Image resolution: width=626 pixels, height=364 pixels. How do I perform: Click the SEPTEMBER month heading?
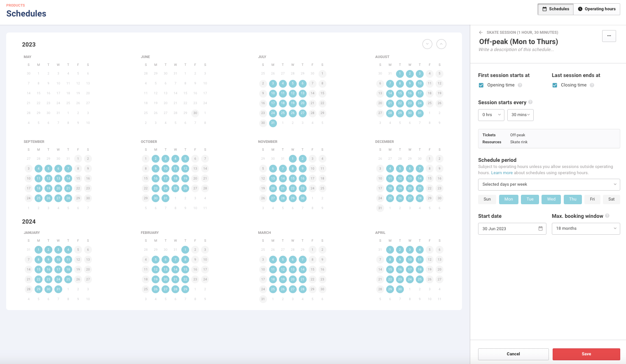34,142
